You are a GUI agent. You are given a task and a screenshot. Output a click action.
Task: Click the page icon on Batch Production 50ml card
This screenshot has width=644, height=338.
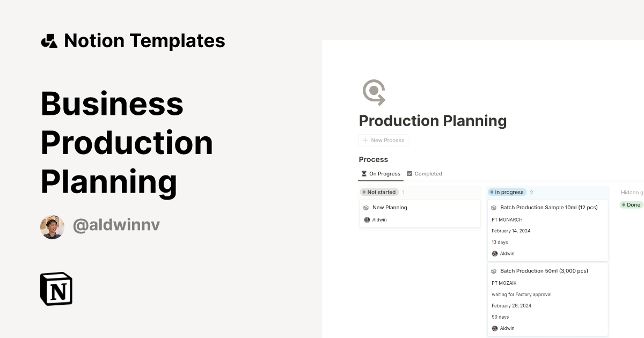(x=494, y=270)
